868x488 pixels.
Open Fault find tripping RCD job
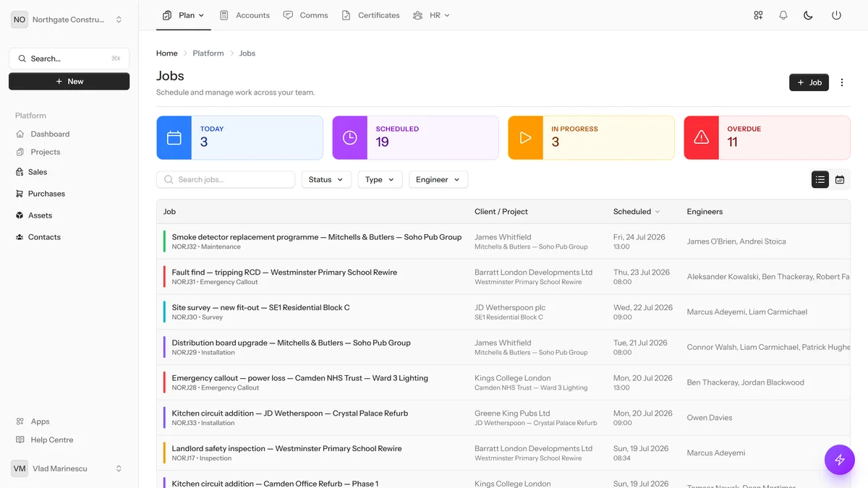point(284,273)
